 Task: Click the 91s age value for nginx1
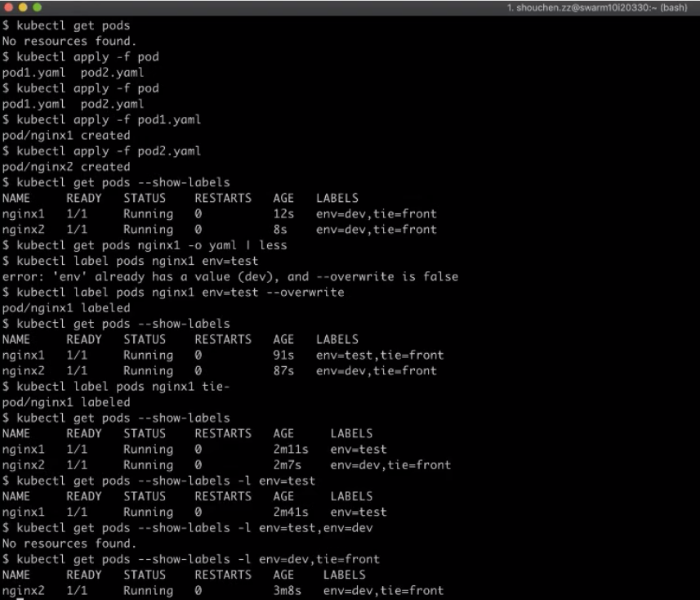point(283,355)
